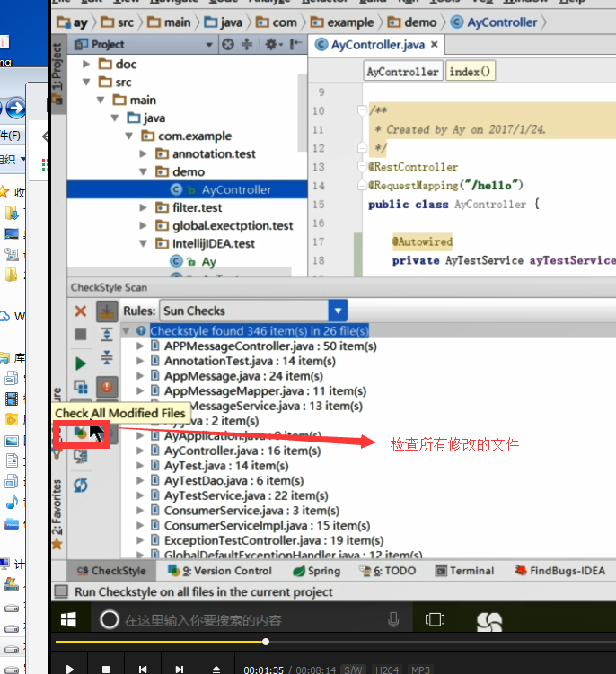
Task: Select ExceptionTestController.java : 19 item(s)
Action: click(x=274, y=540)
